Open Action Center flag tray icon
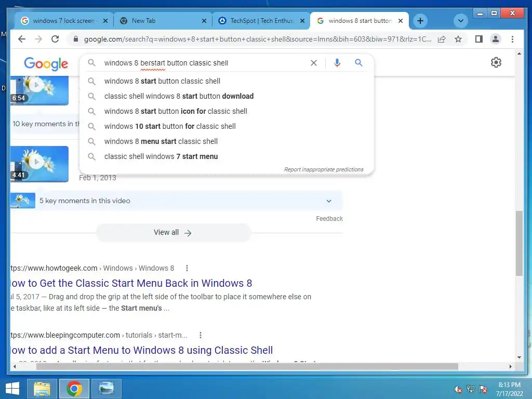The image size is (532, 399). pyautogui.click(x=483, y=389)
